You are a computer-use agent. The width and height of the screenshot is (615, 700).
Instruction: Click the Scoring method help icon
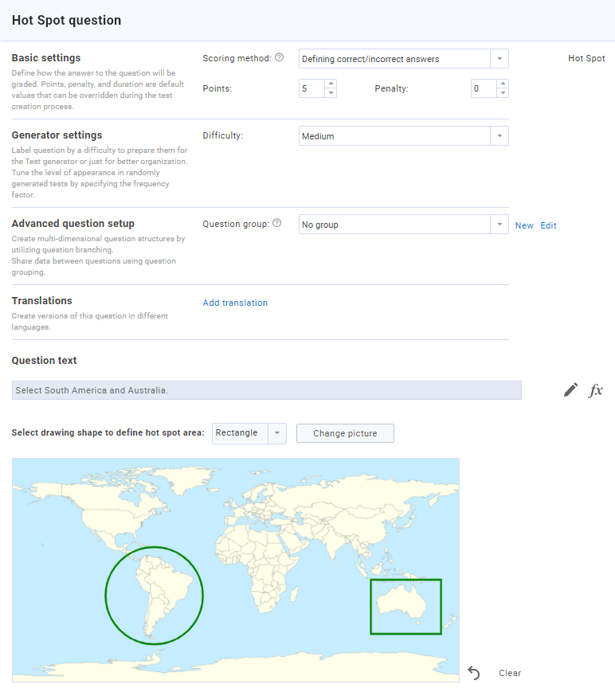click(x=279, y=58)
